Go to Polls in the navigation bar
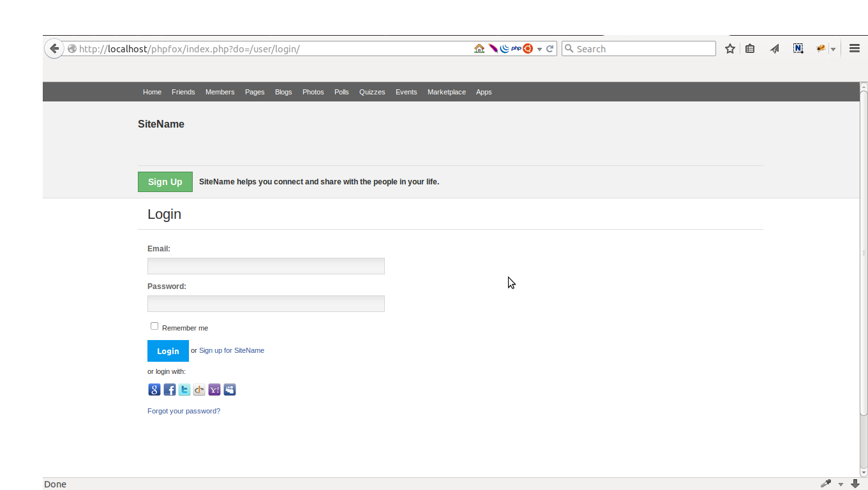This screenshot has width=868, height=490. [x=341, y=92]
